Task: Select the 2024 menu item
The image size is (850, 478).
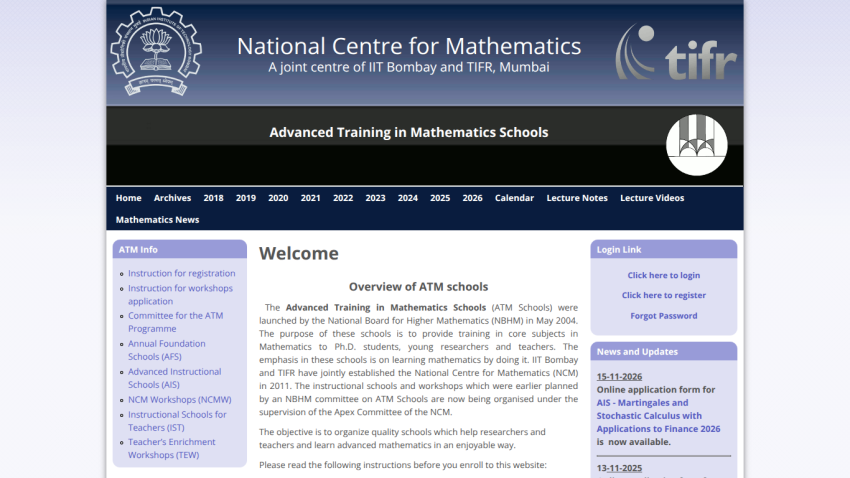Action: coord(408,198)
